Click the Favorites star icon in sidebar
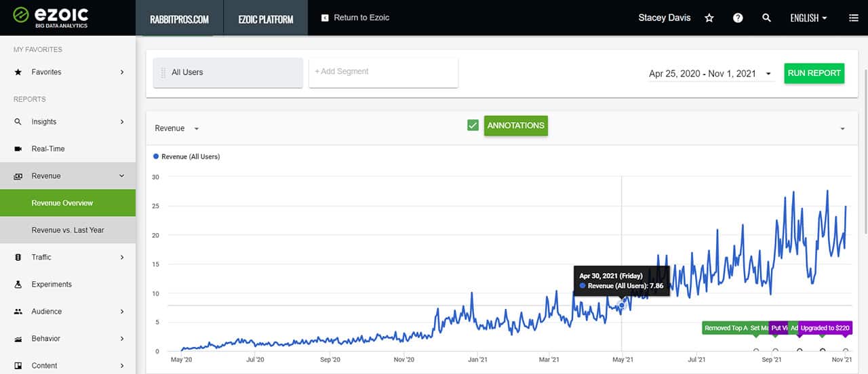 click(18, 72)
